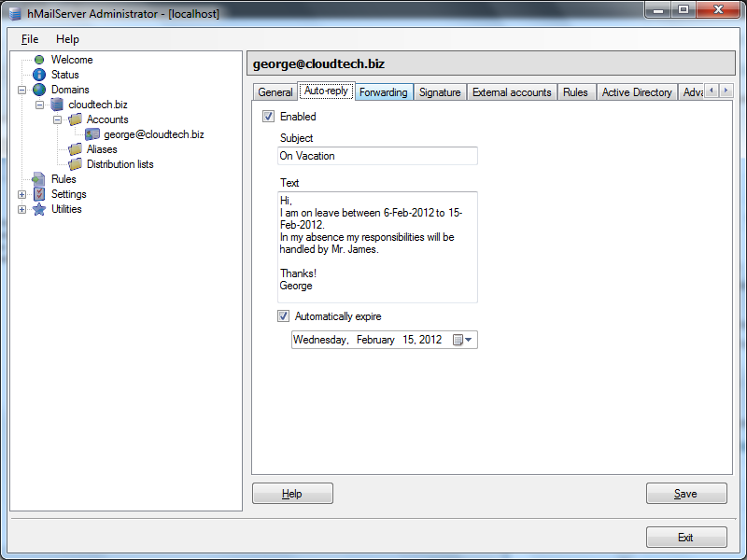Select the Status tree item
Screen dimensions: 747x560
click(x=65, y=75)
